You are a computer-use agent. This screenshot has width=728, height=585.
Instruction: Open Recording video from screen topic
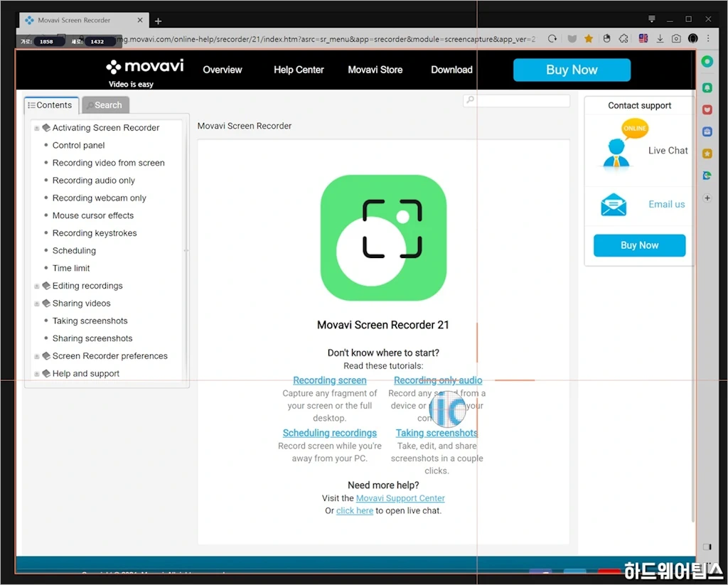[109, 163]
